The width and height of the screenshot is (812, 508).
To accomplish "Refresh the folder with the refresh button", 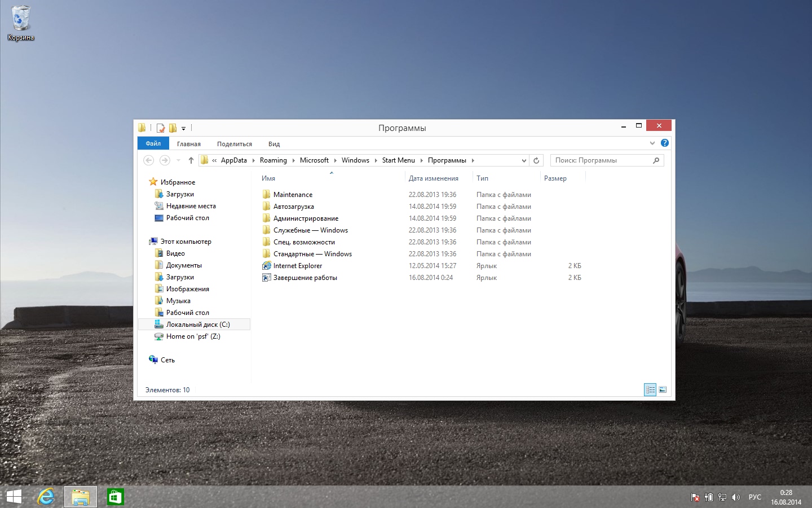I will 536,160.
